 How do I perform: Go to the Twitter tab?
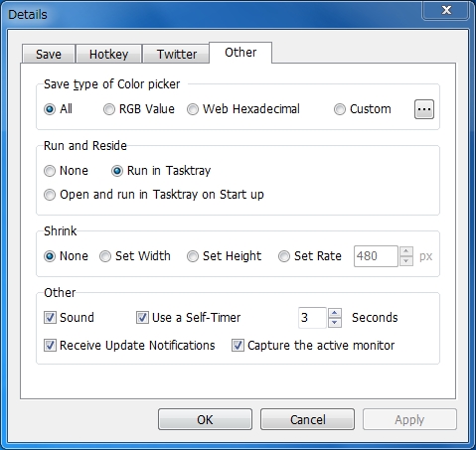tap(177, 54)
